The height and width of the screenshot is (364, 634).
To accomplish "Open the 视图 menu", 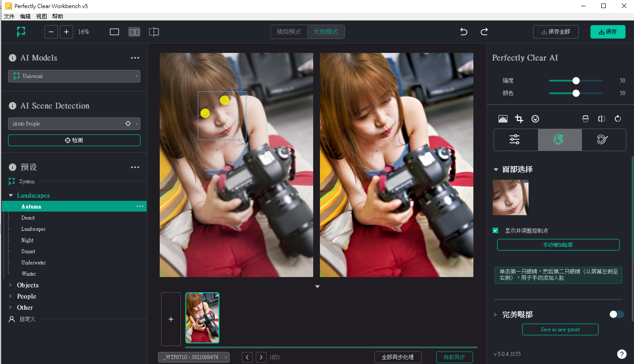I will tap(41, 16).
